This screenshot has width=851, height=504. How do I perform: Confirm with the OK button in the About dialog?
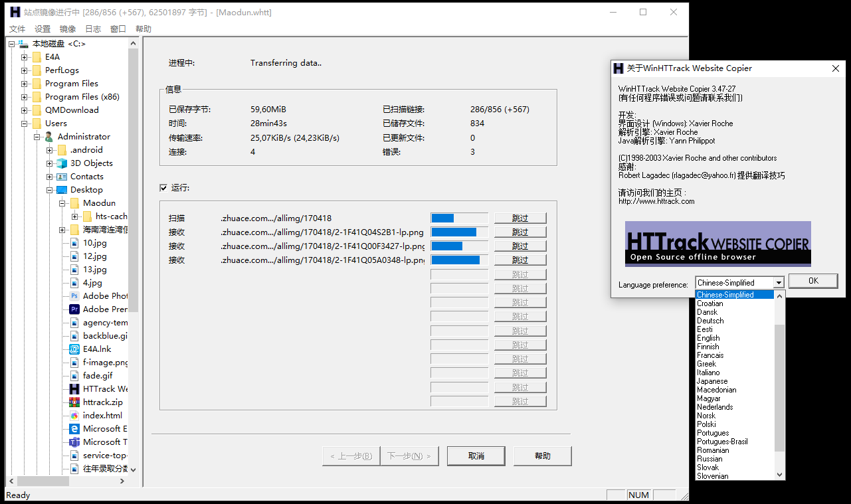[x=812, y=281]
